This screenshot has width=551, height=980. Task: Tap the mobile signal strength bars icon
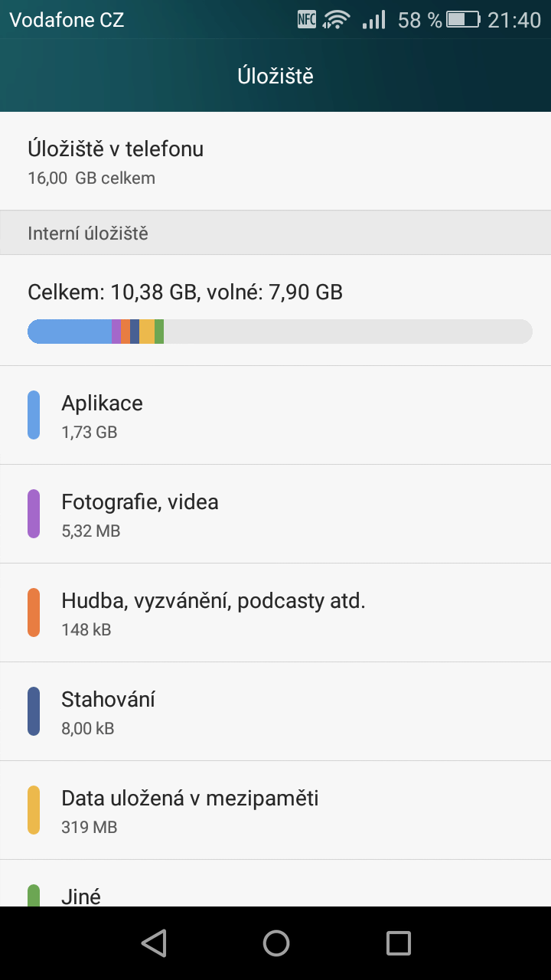373,20
